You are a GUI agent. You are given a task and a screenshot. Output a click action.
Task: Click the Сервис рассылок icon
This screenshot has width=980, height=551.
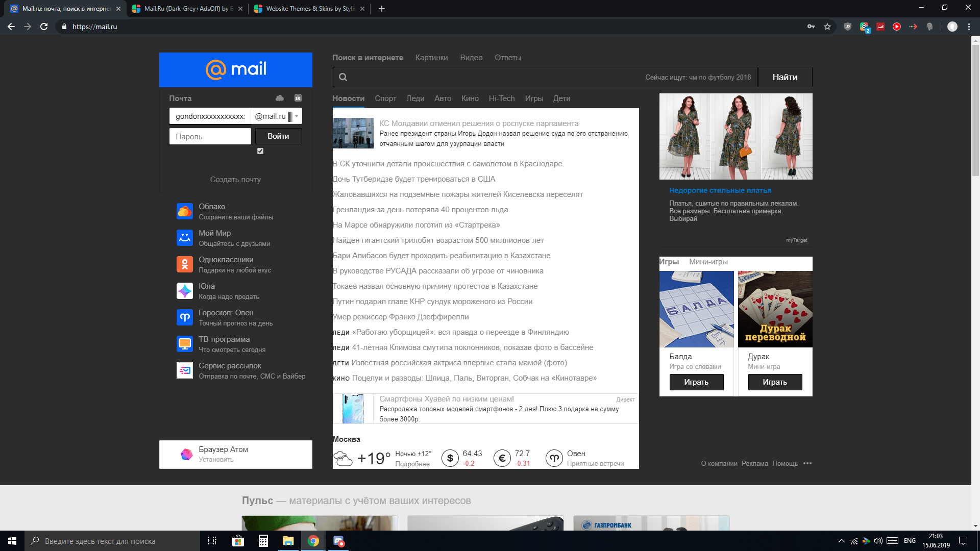pos(185,370)
